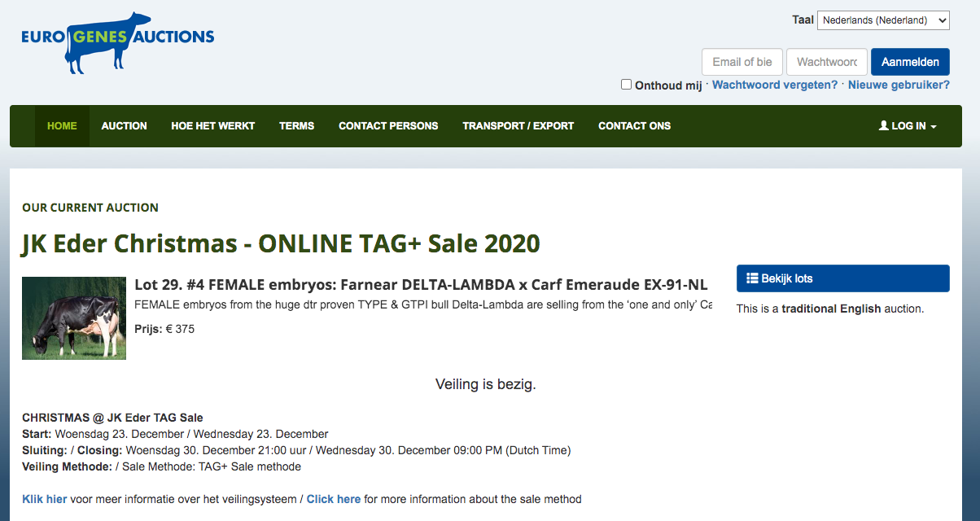Toggle the Onthoud mij checkbox
The image size is (980, 521).
tap(626, 84)
